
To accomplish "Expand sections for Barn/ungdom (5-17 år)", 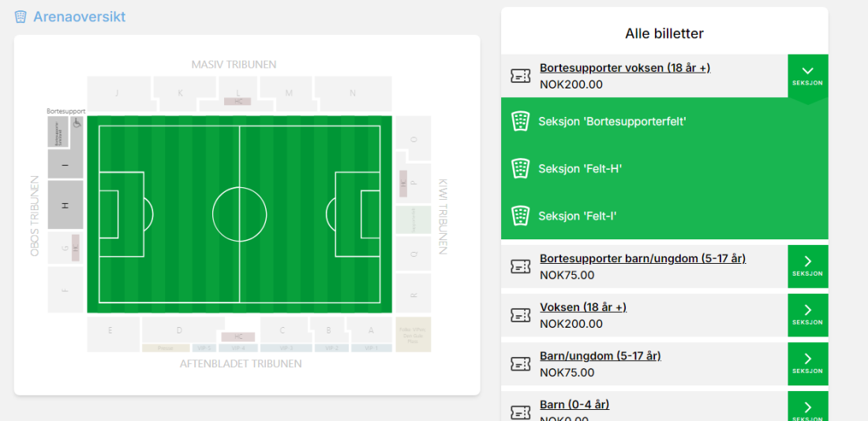I will pos(808,364).
